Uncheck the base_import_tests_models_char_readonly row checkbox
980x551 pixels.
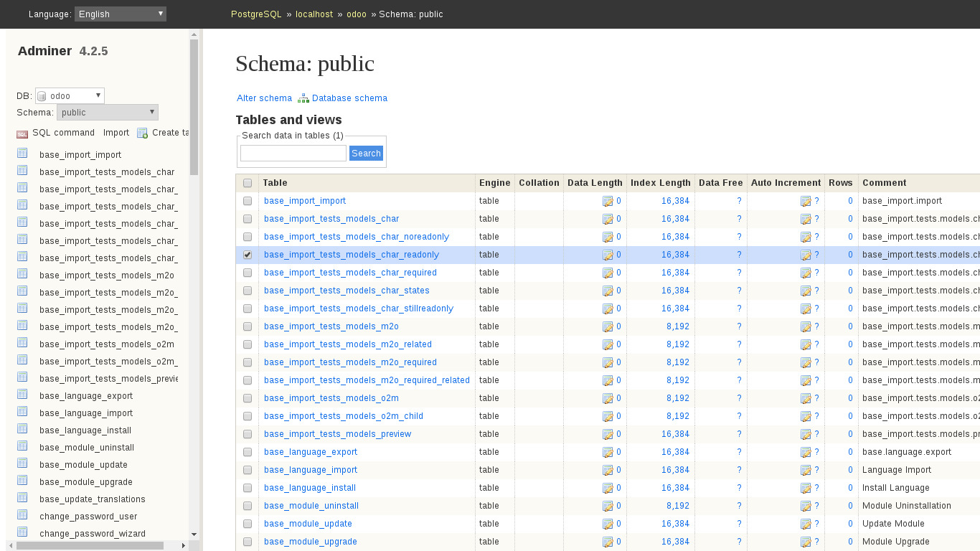248,255
